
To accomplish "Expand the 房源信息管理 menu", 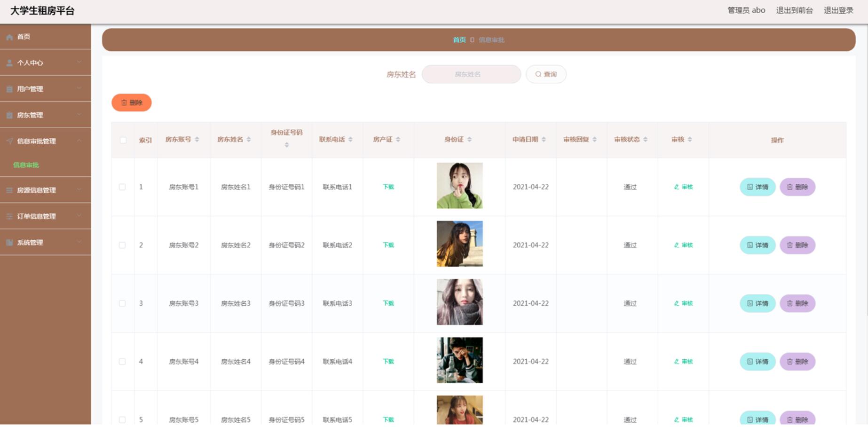I will (x=46, y=190).
